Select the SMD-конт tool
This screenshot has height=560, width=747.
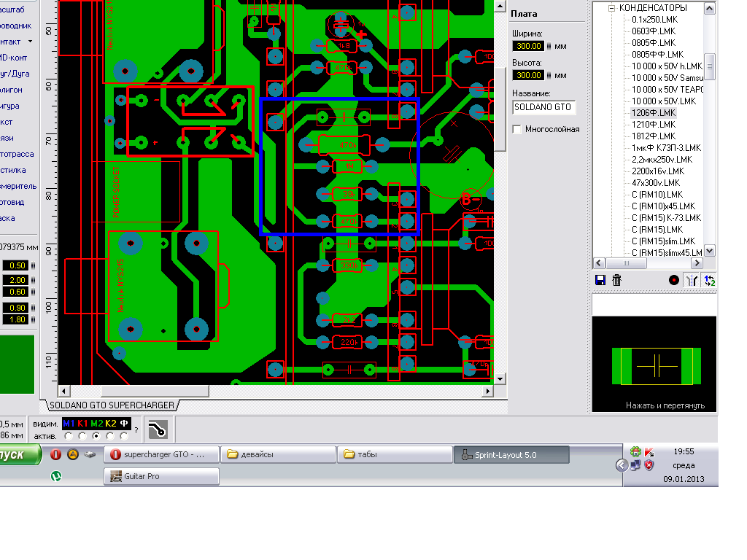tap(13, 58)
